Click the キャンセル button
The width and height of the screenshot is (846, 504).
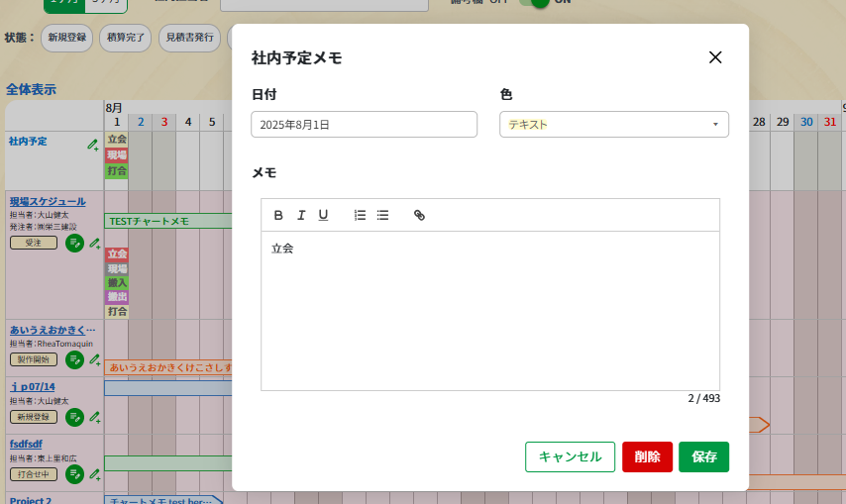click(x=571, y=457)
